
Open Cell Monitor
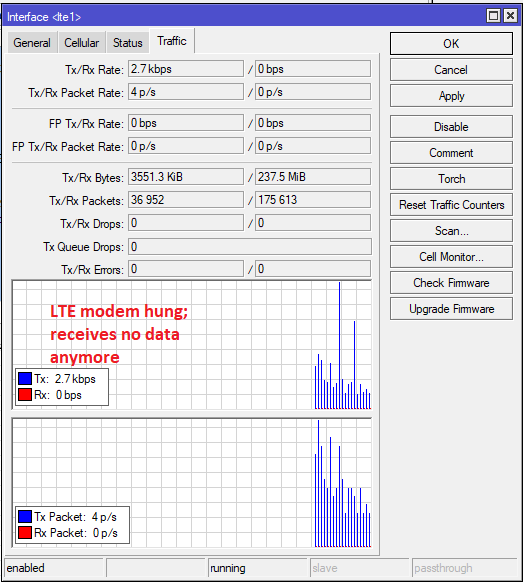tap(451, 256)
